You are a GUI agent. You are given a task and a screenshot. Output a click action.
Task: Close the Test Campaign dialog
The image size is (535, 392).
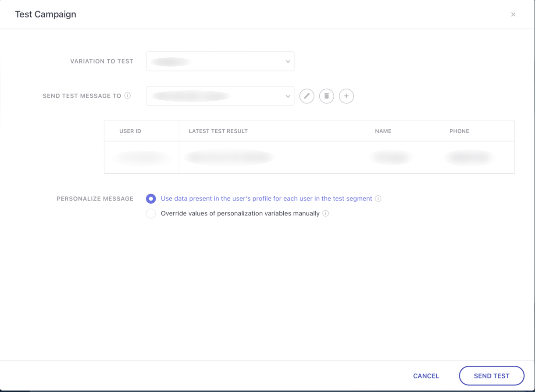[x=513, y=14]
